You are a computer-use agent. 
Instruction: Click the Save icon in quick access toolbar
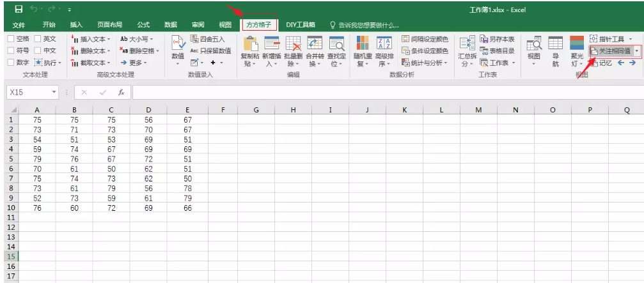coord(19,9)
